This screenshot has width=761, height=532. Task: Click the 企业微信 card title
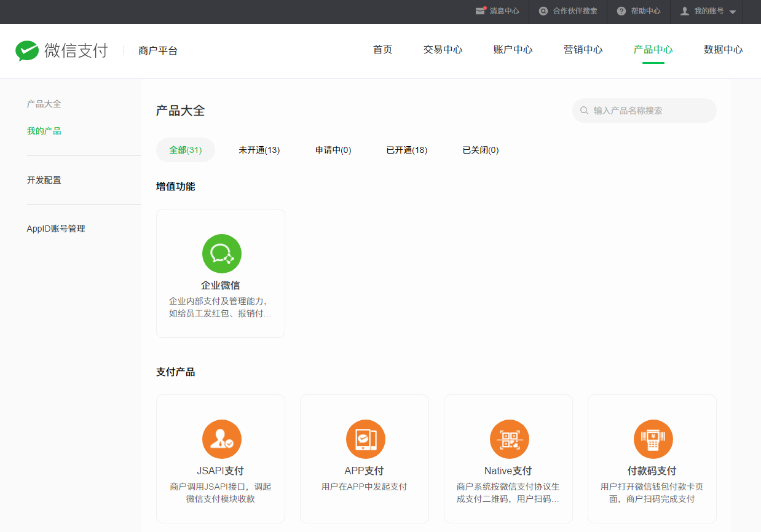221,285
